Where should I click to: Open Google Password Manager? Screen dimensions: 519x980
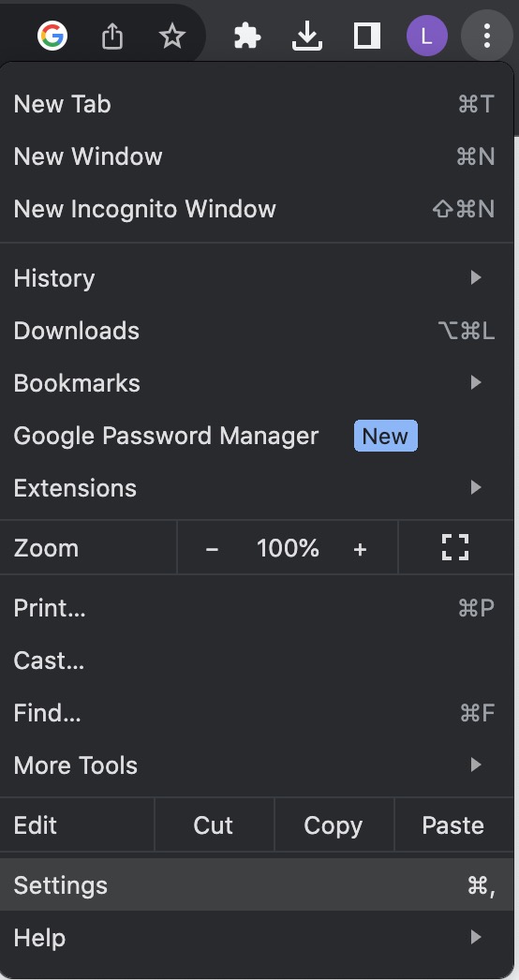point(257,435)
